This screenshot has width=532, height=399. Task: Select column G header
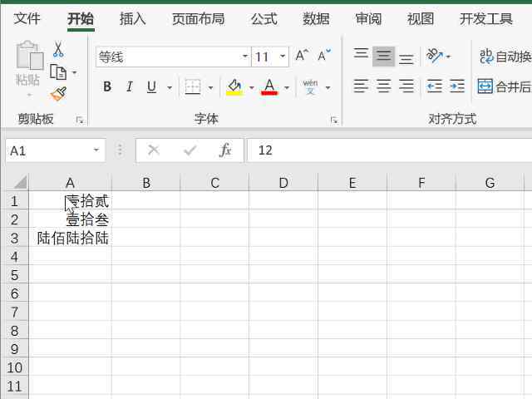(490, 183)
